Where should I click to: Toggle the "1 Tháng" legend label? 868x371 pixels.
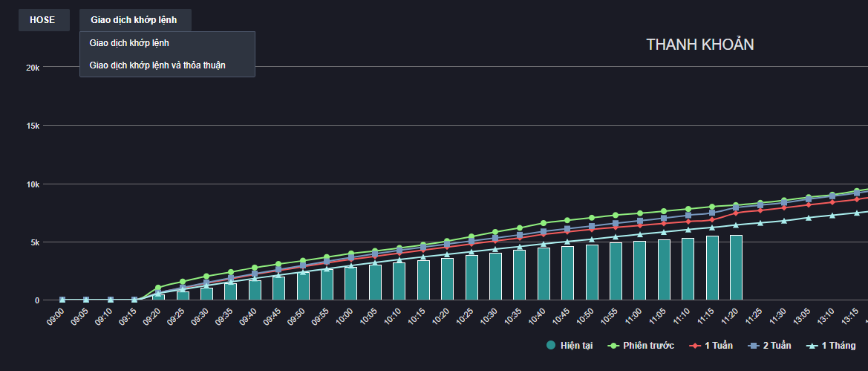838,346
